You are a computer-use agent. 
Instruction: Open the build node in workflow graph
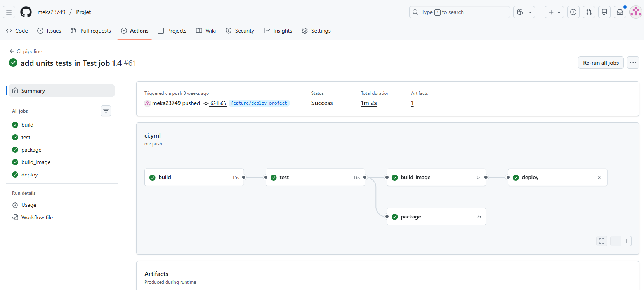(x=194, y=177)
